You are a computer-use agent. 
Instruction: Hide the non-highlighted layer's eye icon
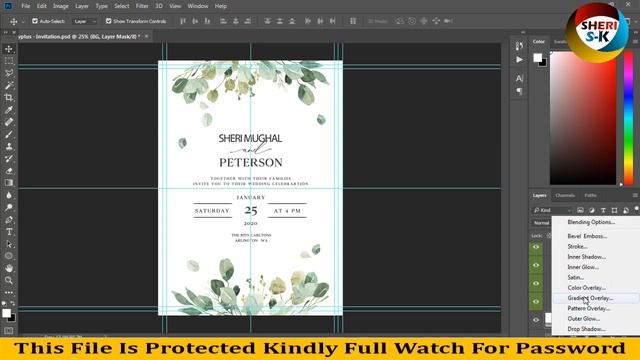[x=536, y=320]
